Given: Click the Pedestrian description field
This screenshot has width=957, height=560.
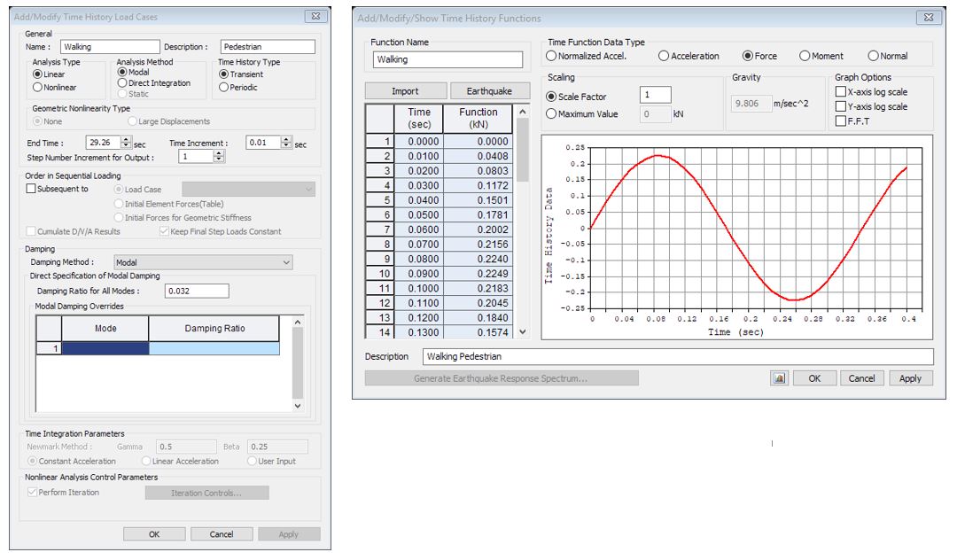Looking at the screenshot, I should point(268,47).
